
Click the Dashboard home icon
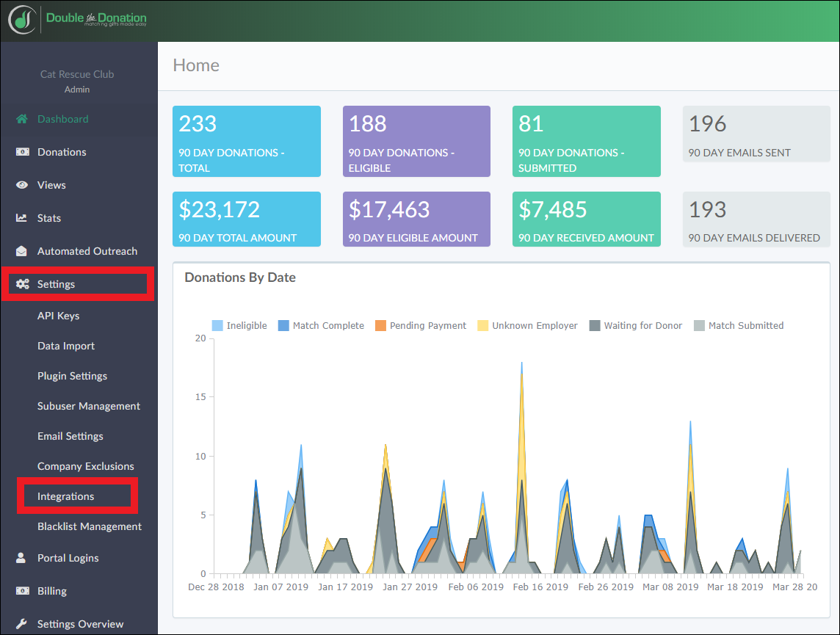coord(22,119)
